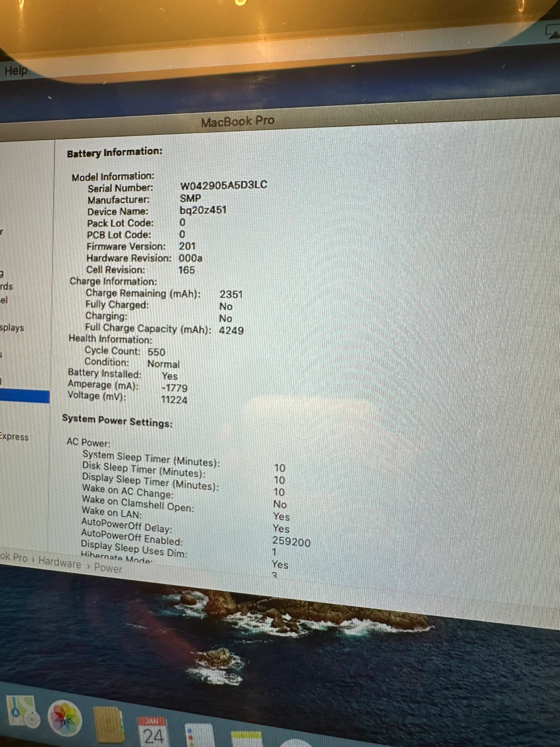Image resolution: width=560 pixels, height=747 pixels.
Task: Click device name value bq20z451
Action: (203, 210)
